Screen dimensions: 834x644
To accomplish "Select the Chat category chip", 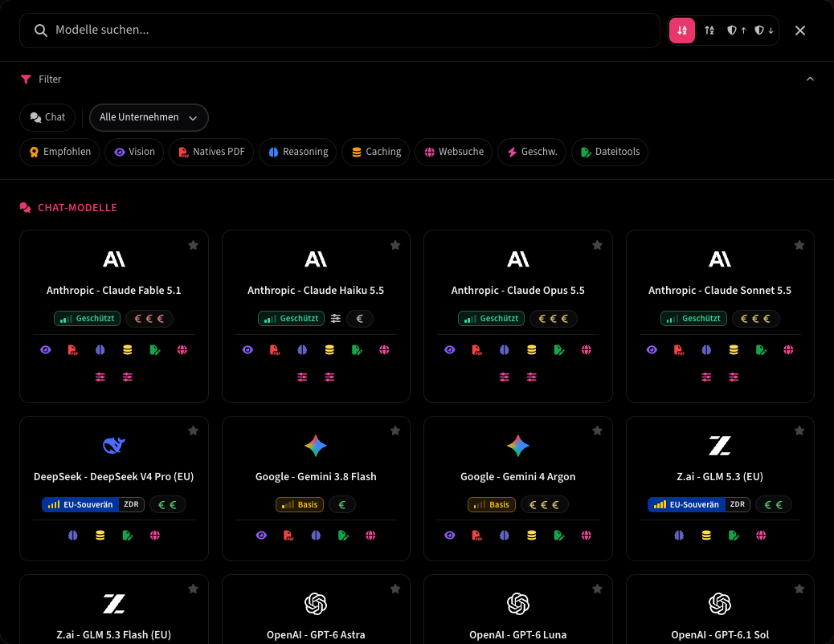I will (x=47, y=117).
